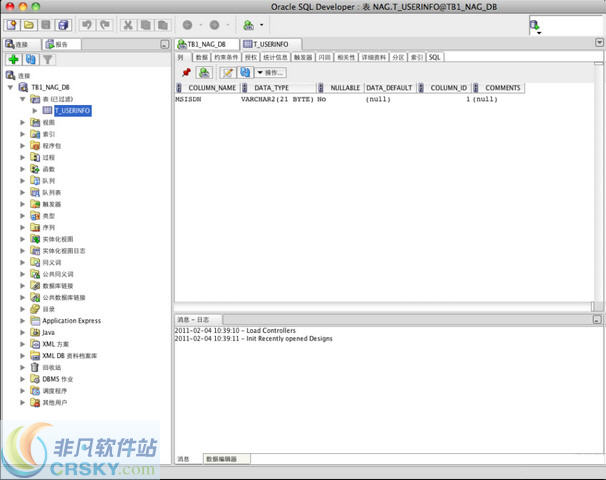Click the Forward navigation circle button

tap(214, 25)
